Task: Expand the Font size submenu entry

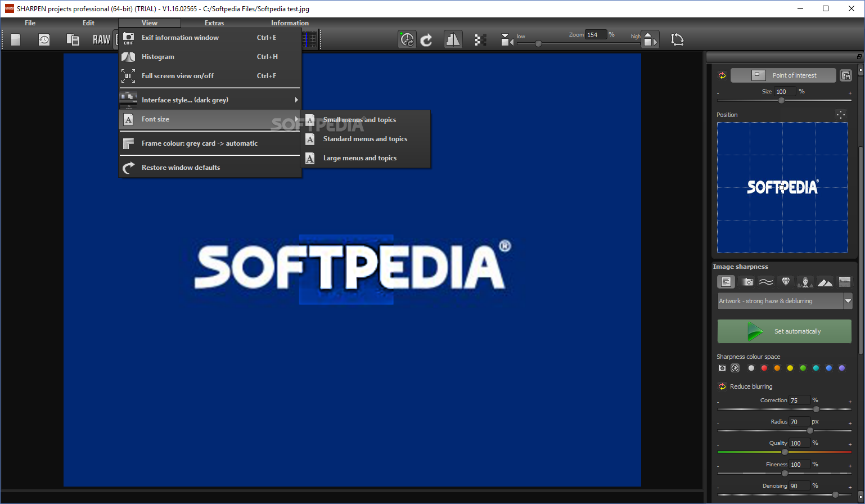Action: (x=210, y=119)
